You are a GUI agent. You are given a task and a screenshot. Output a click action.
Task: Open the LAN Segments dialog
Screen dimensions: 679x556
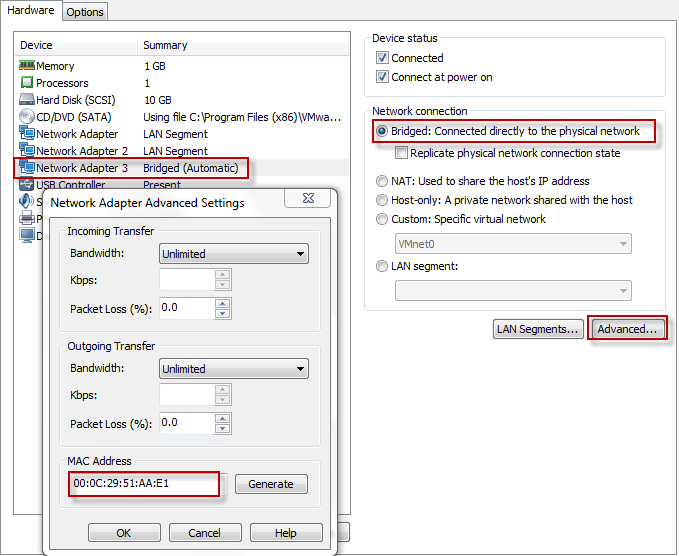[x=538, y=329]
